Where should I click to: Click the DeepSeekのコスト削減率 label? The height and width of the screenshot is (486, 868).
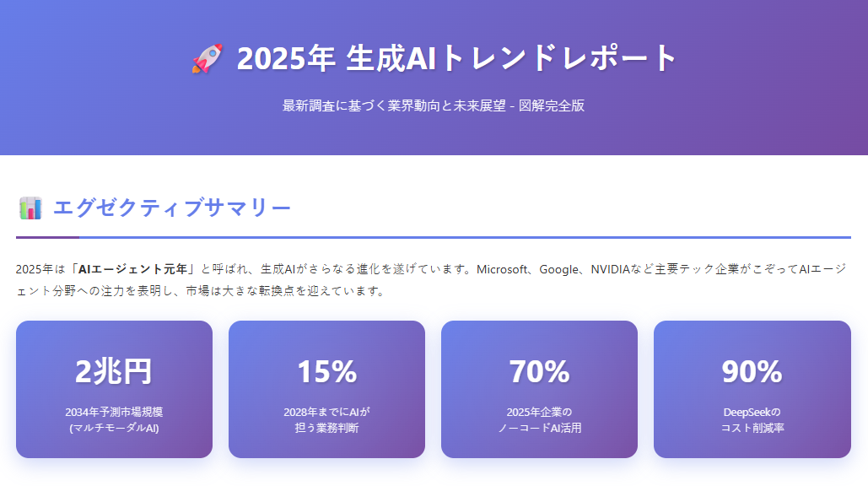(752, 420)
